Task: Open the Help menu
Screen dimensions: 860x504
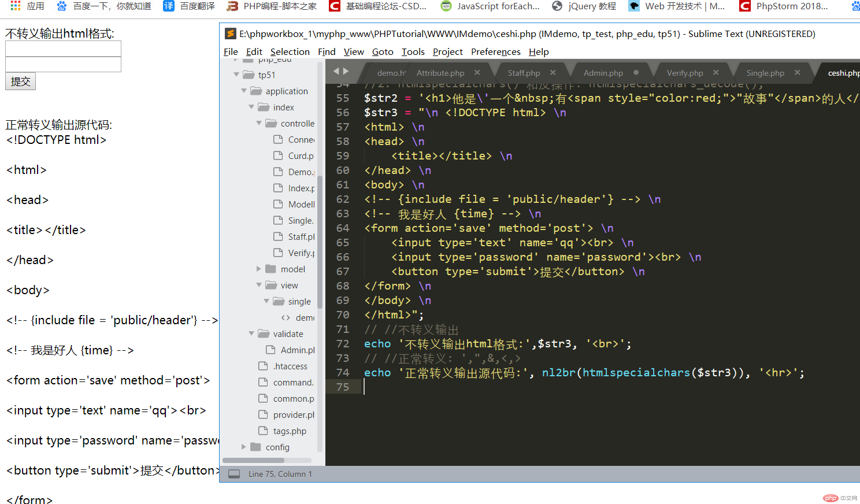Action: coord(539,51)
